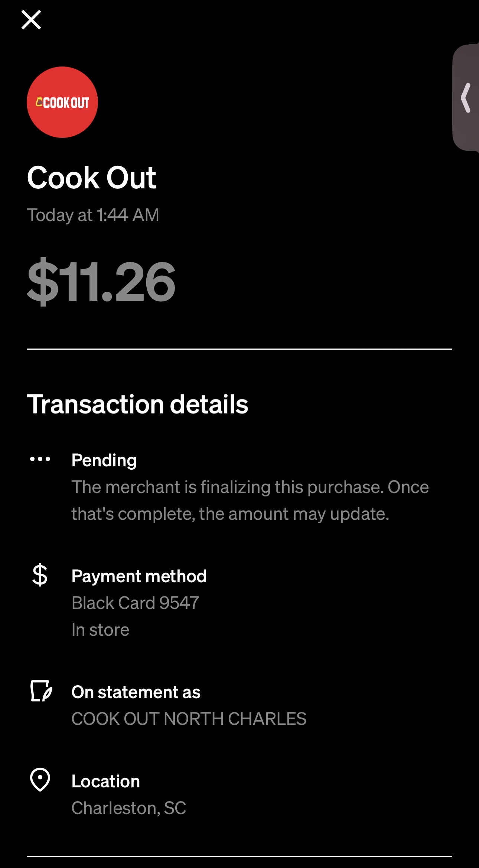Click the "On statement as" label
This screenshot has height=868, width=479.
pyautogui.click(x=136, y=692)
